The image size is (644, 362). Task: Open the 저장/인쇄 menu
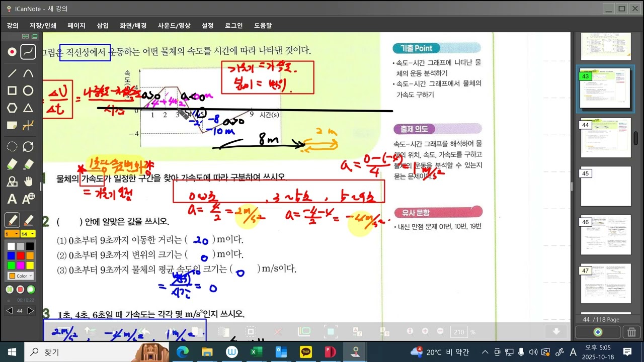[x=43, y=26]
